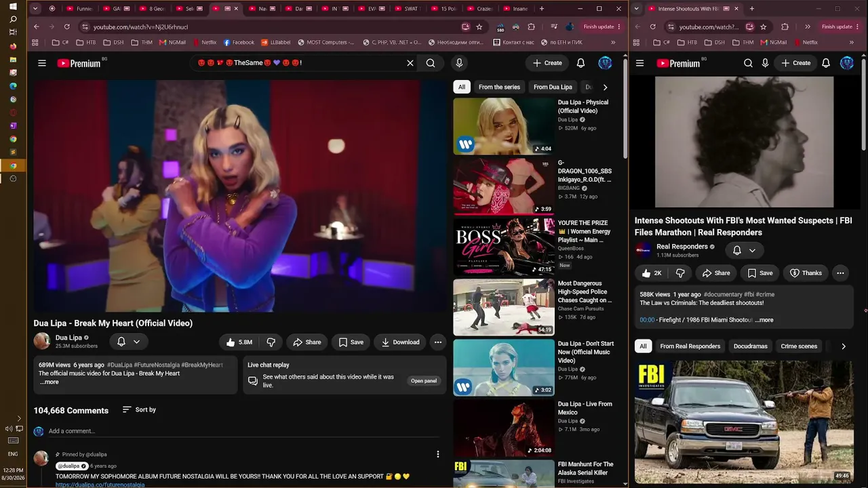This screenshot has width=868, height=488.
Task: Reload the page in left browser window
Action: [66, 26]
